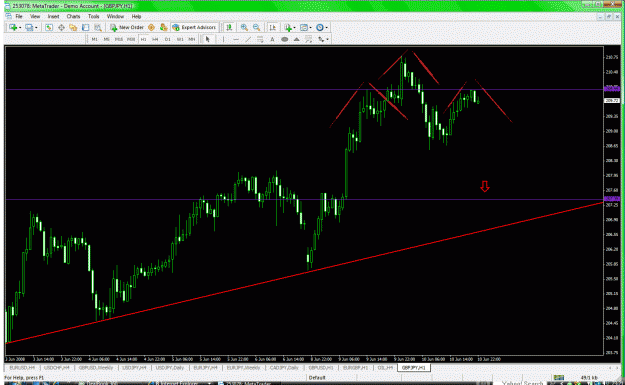Expand the Periods clock dropdown arrow
The width and height of the screenshot is (625, 385).
326,28
